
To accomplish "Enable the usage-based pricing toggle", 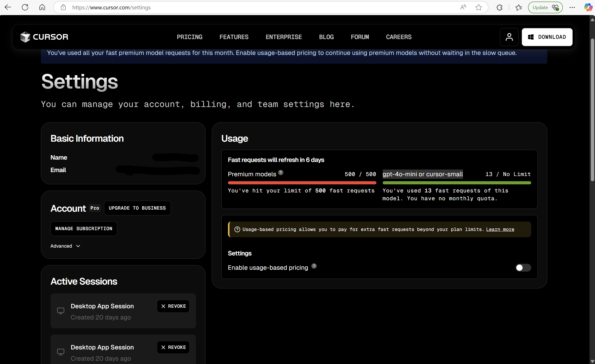I will coord(523,268).
